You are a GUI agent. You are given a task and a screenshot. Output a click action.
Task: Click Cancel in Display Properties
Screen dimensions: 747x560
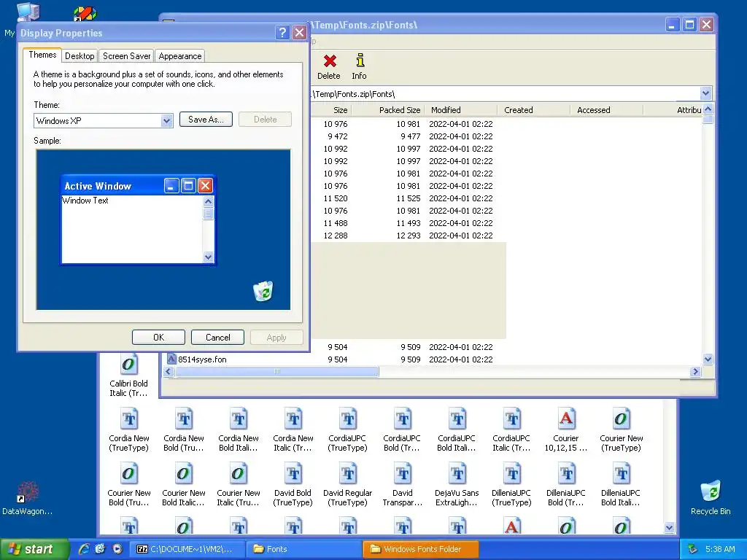[217, 337]
